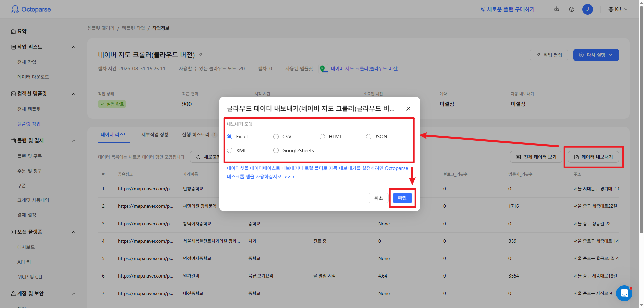Open 주문 및 청구 in the sidebar
The image size is (644, 308).
pos(30,171)
